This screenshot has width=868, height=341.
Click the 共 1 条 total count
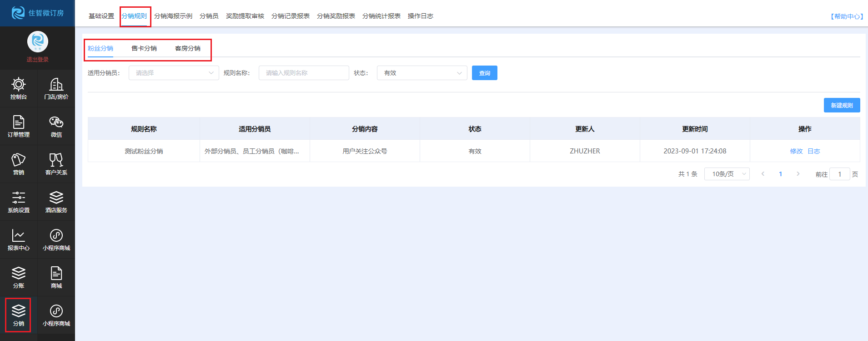coord(687,174)
